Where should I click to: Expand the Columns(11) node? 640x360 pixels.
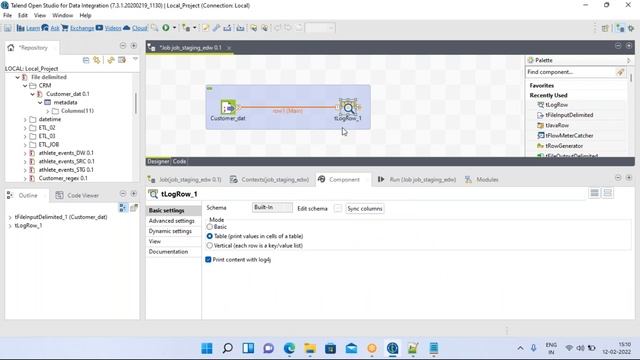click(x=47, y=111)
